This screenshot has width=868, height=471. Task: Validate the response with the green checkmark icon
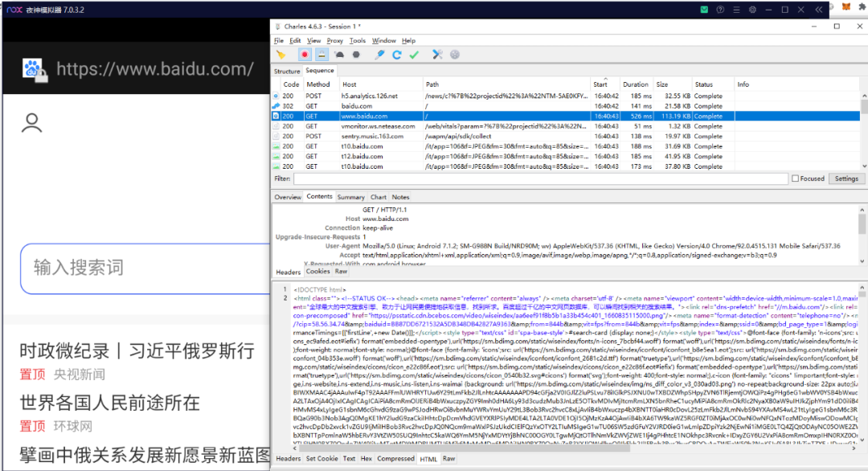click(x=414, y=55)
